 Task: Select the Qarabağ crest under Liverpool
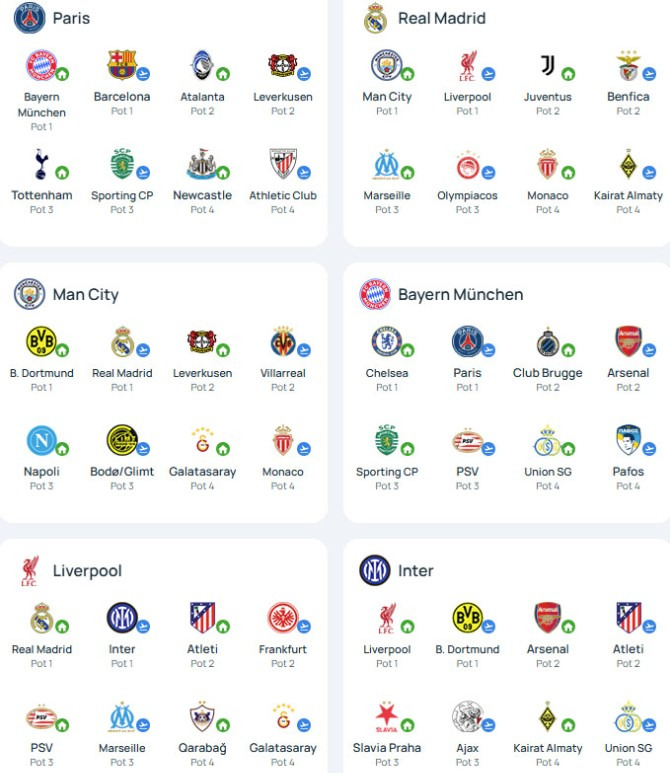[x=202, y=717]
